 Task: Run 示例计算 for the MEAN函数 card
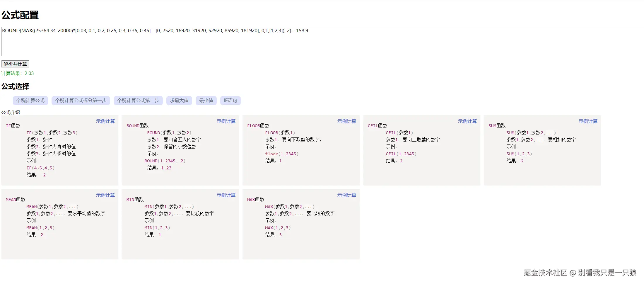pos(106,195)
